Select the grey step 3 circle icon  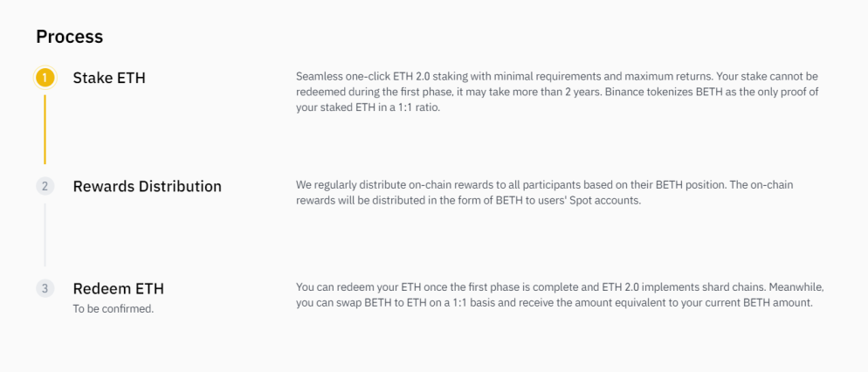[x=45, y=288]
